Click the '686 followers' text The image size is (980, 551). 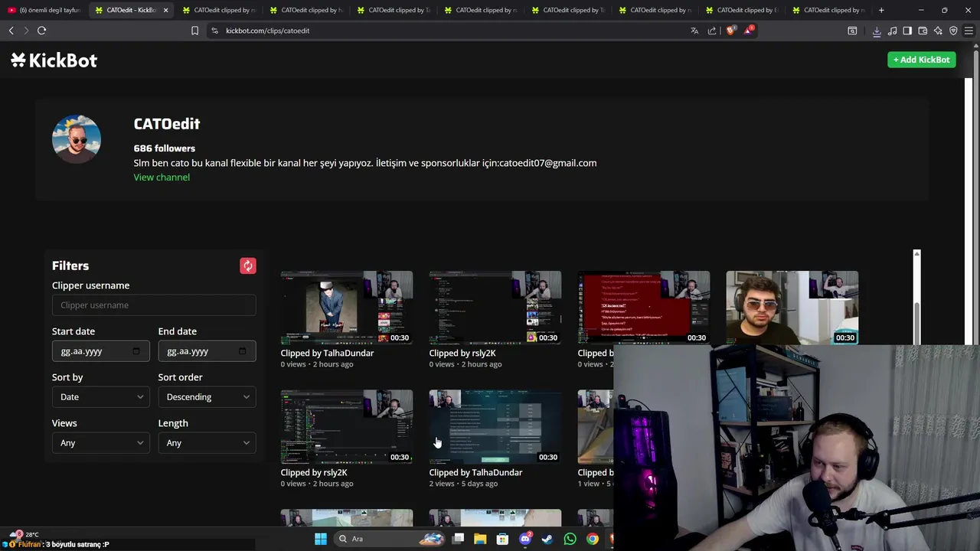pyautogui.click(x=165, y=148)
